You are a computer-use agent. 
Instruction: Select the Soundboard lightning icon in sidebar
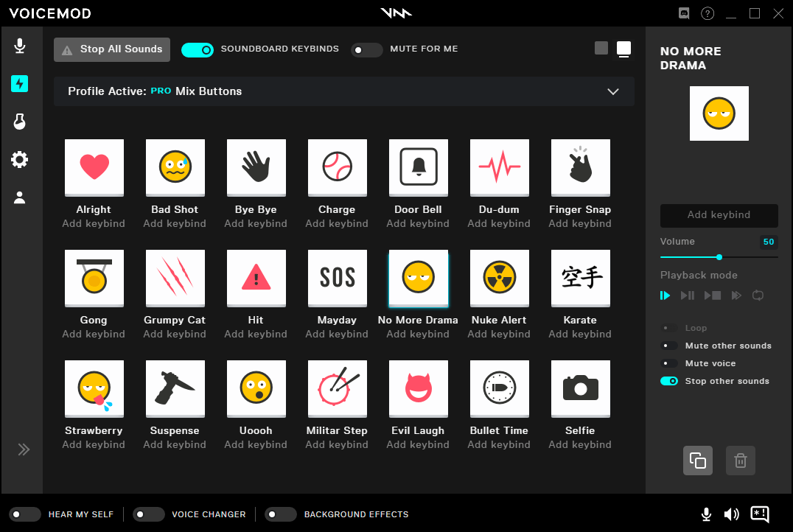pos(20,83)
